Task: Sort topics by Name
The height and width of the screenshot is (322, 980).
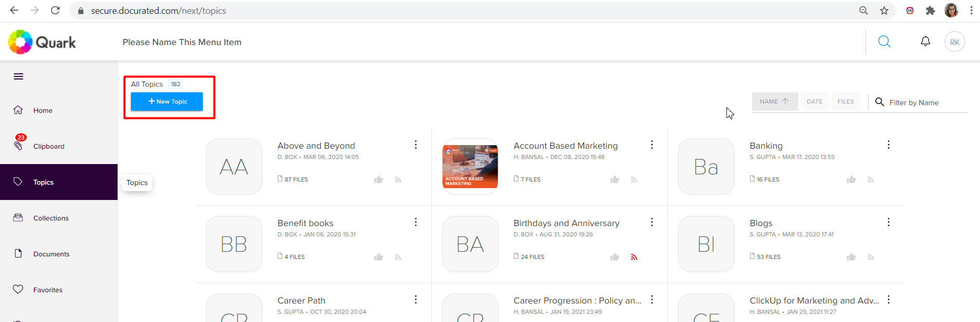Action: [x=775, y=102]
